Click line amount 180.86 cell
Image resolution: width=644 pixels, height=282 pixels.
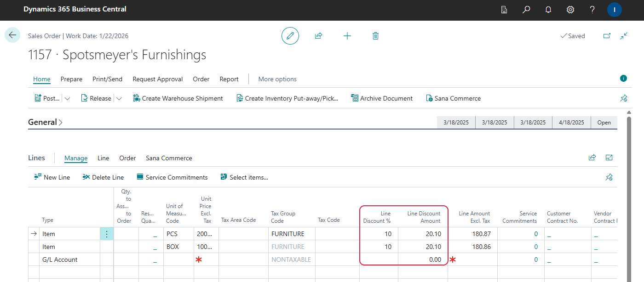pos(472,247)
